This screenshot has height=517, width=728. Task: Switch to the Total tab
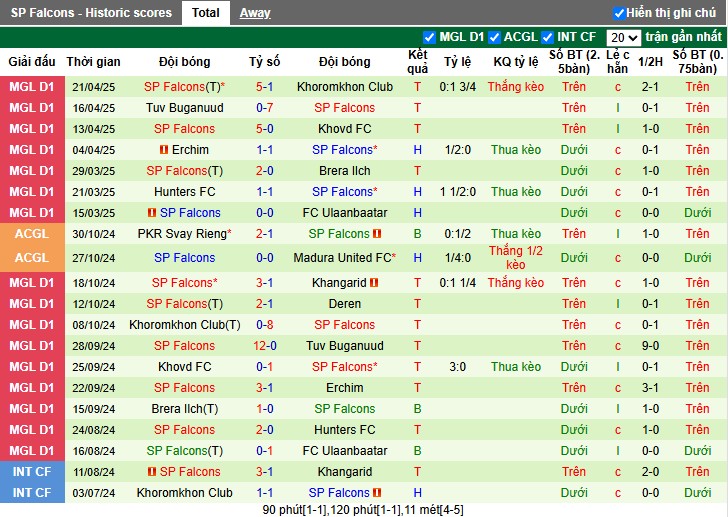pyautogui.click(x=206, y=13)
